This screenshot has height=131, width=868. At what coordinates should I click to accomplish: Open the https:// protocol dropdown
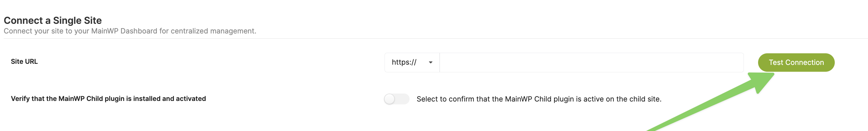[x=412, y=62]
